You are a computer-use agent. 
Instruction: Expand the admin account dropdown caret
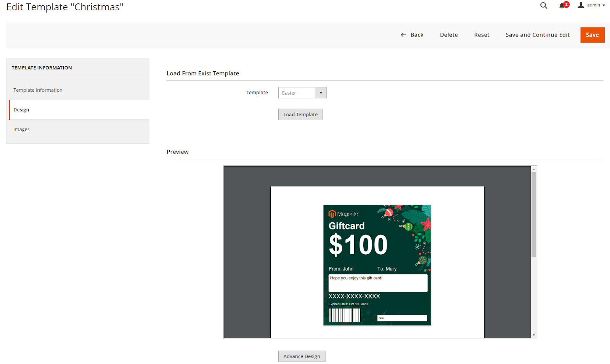click(x=604, y=5)
